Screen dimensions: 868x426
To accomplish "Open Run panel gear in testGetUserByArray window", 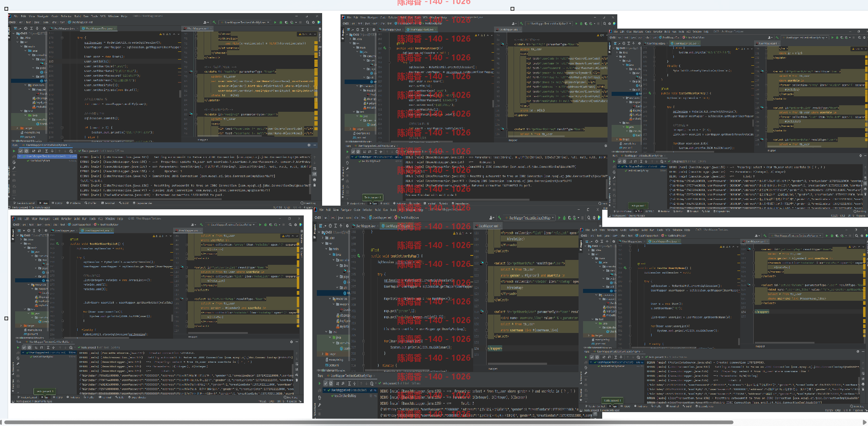I will (x=861, y=155).
